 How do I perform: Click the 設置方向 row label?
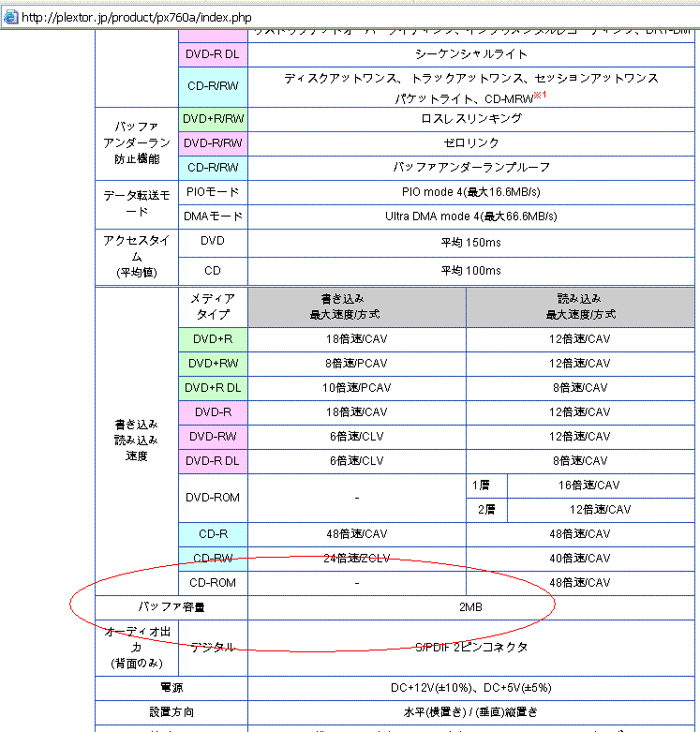tap(171, 712)
